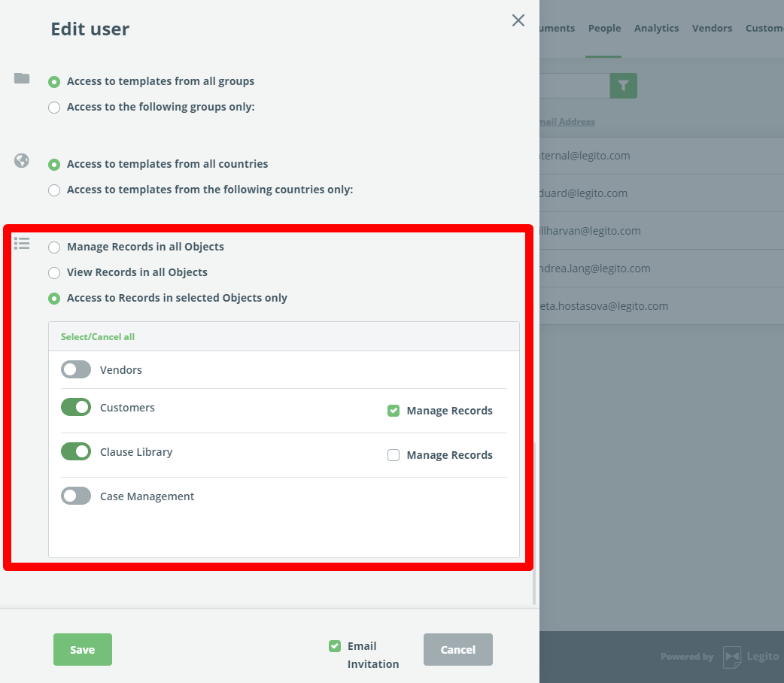Open the Documents tab in background

click(x=558, y=28)
